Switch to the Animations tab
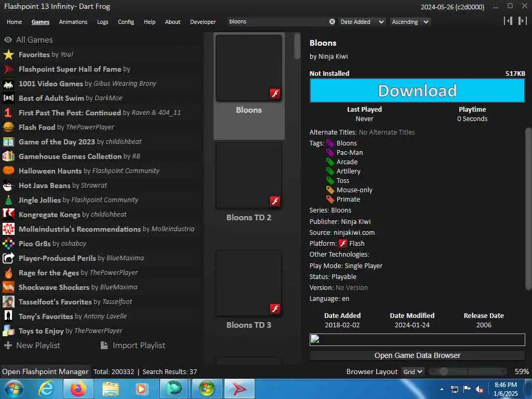 (73, 22)
